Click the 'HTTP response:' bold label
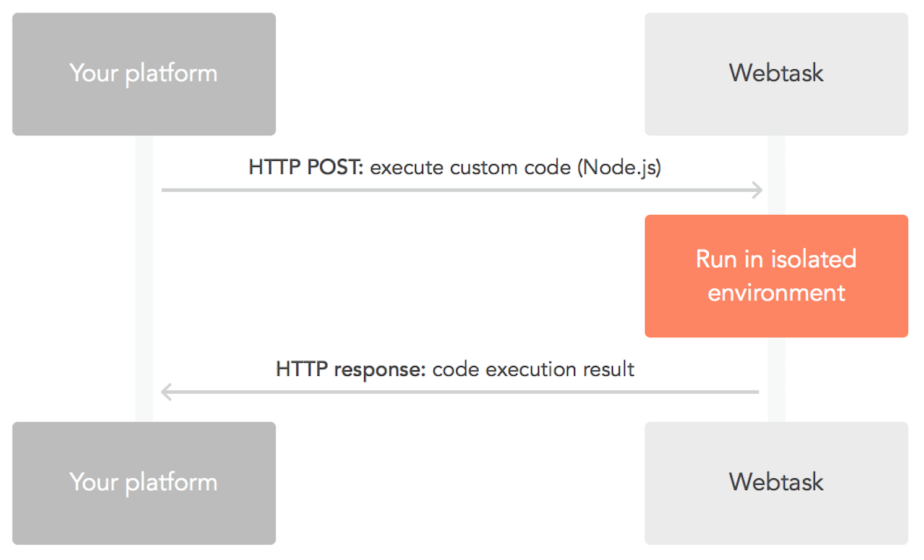Image resolution: width=924 pixels, height=560 pixels. tap(351, 369)
